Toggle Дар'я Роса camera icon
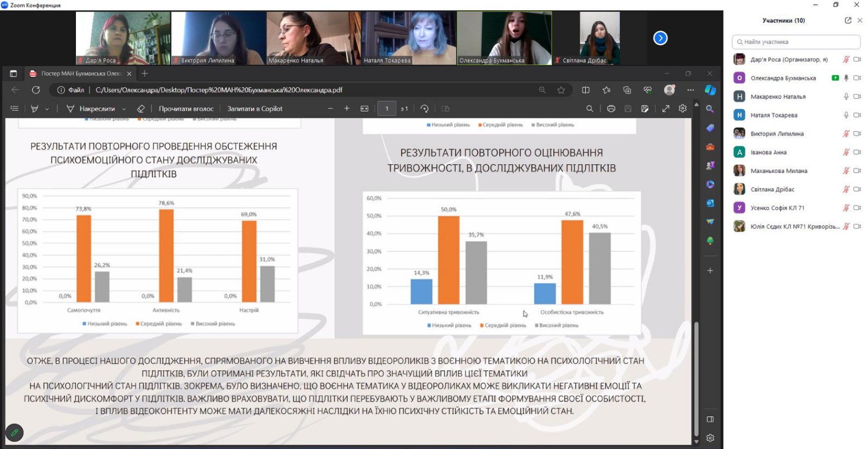Screen dimensions: 868x449 click(x=857, y=60)
